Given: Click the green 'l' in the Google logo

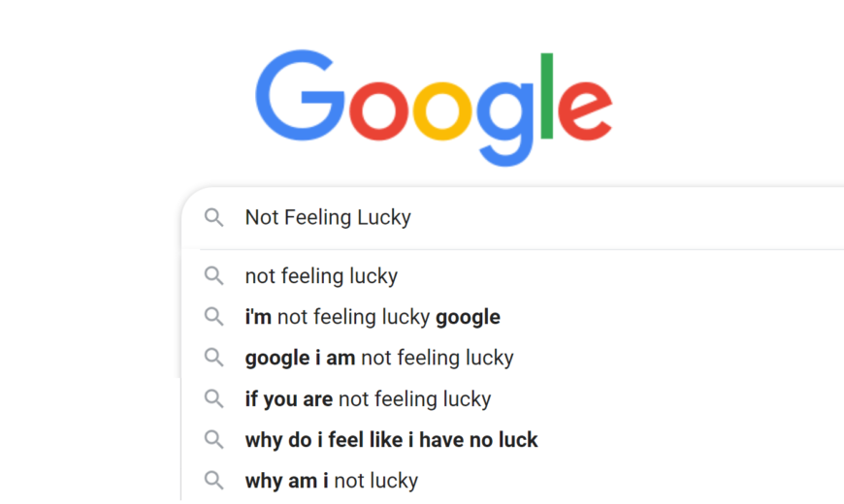Looking at the screenshot, I should point(547,96).
